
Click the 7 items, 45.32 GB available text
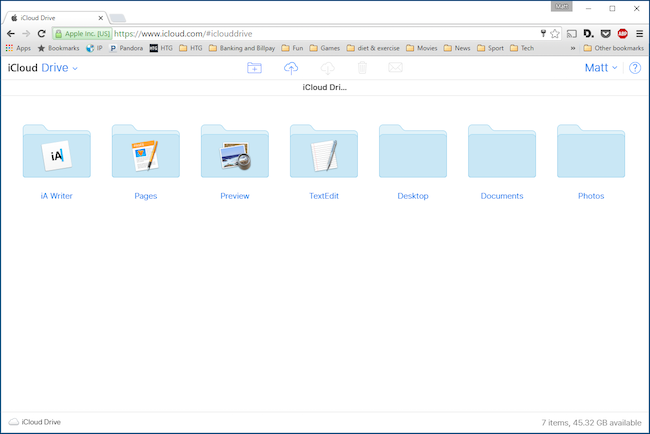[x=592, y=422]
